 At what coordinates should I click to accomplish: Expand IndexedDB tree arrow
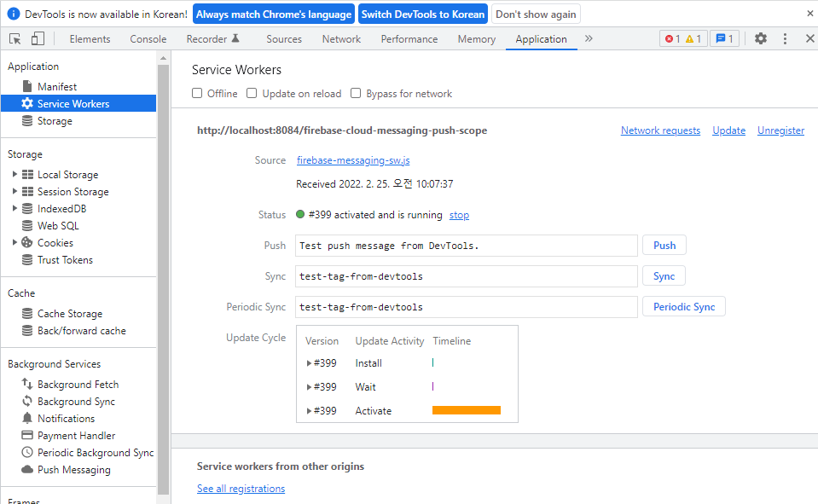[15, 208]
